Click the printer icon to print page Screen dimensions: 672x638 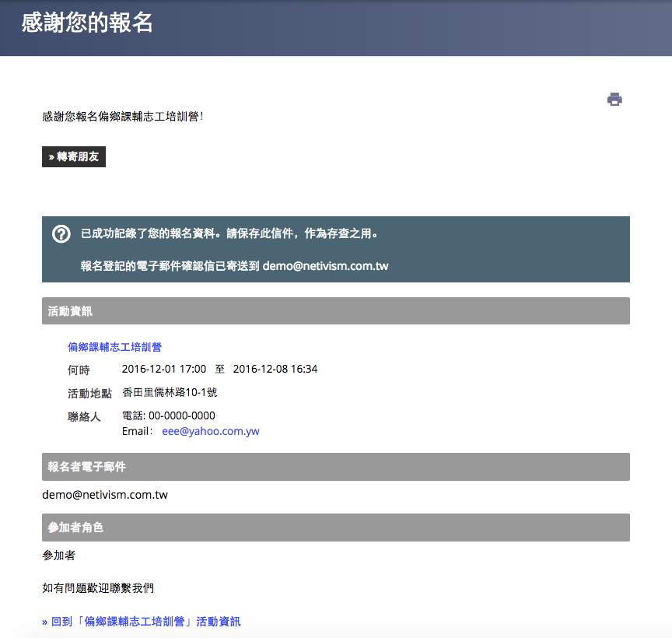pos(614,100)
